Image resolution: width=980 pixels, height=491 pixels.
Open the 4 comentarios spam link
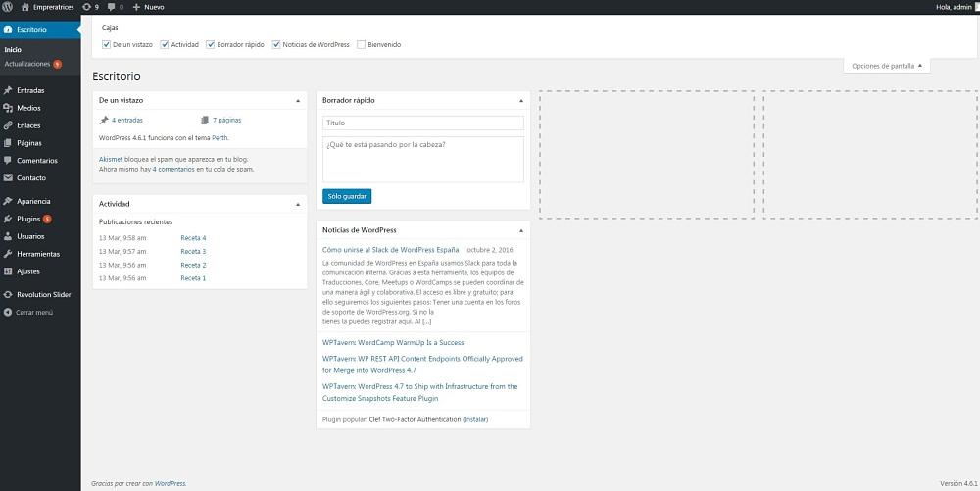coord(173,169)
